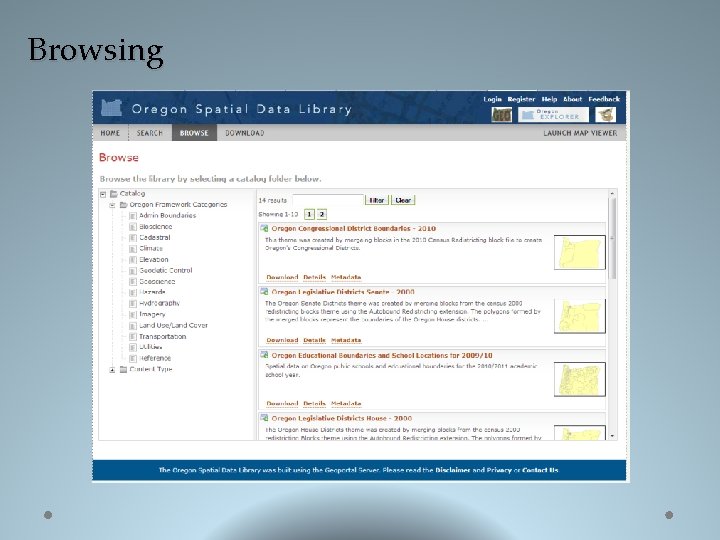Image resolution: width=720 pixels, height=540 pixels.
Task: Click the Congressional District Boundaries map thumbnail
Action: click(x=579, y=252)
